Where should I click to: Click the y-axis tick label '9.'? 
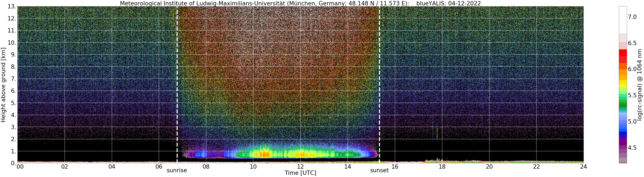13,55
